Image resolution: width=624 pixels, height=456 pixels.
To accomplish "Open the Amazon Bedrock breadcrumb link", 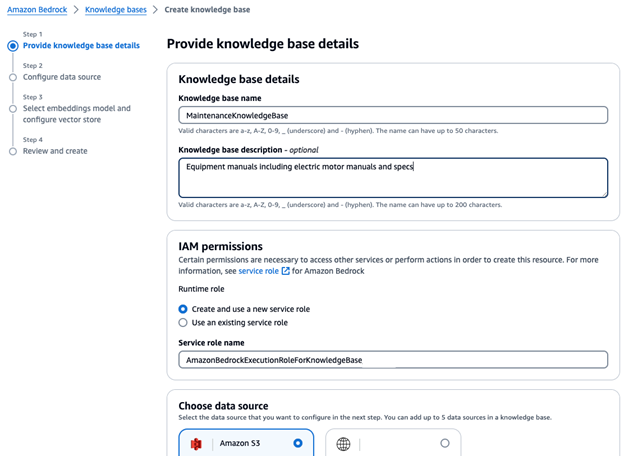I will [x=35, y=9].
